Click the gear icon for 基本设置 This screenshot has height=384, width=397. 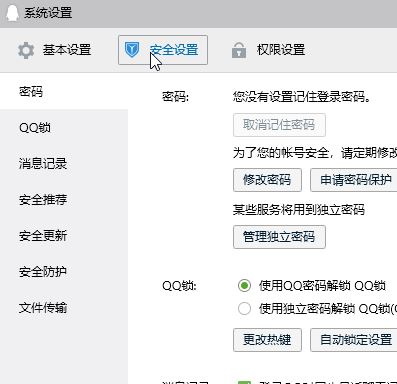point(26,51)
